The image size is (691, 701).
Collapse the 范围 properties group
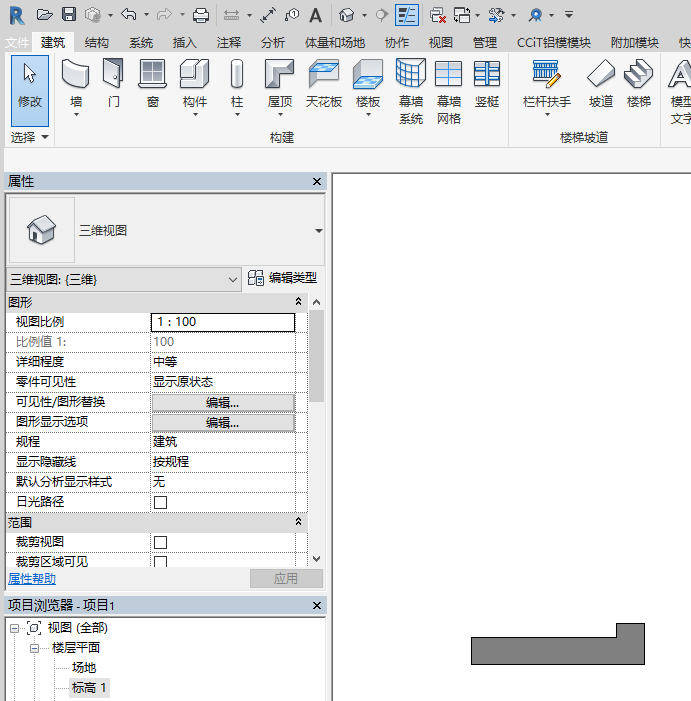click(x=298, y=522)
